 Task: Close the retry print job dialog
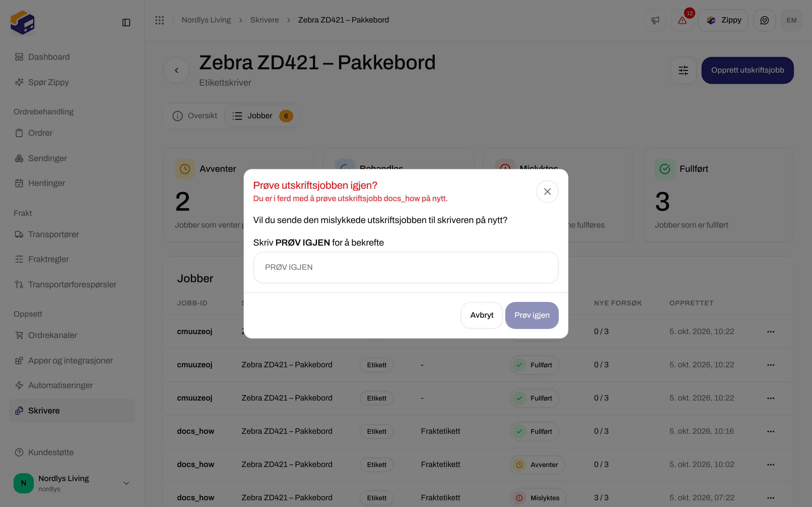pyautogui.click(x=547, y=192)
